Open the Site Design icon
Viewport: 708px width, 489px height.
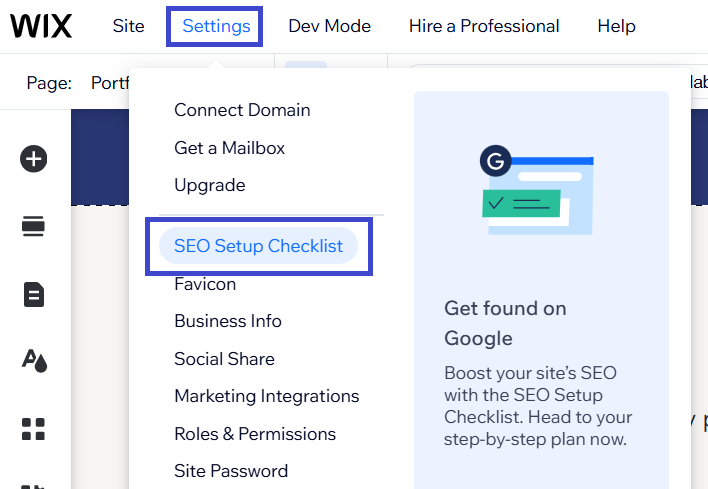tap(34, 361)
